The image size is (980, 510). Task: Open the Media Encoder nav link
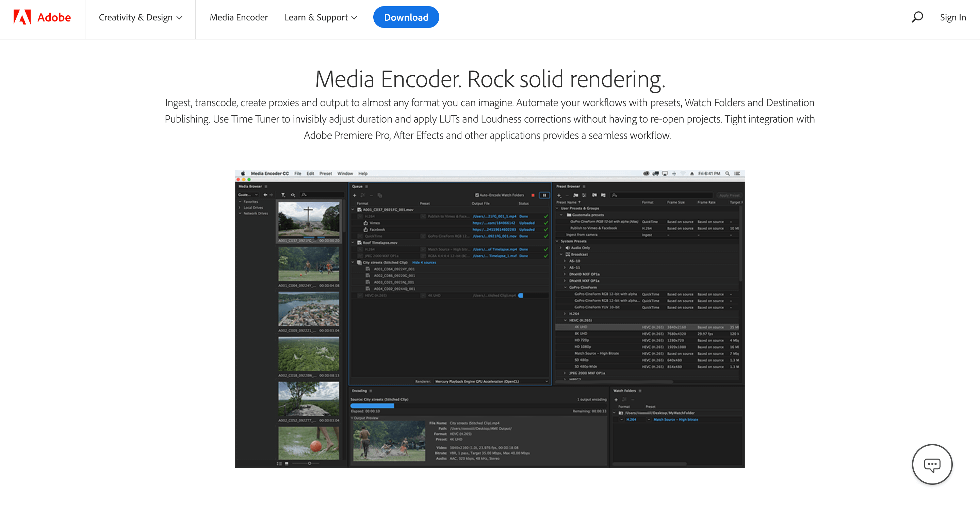(239, 17)
